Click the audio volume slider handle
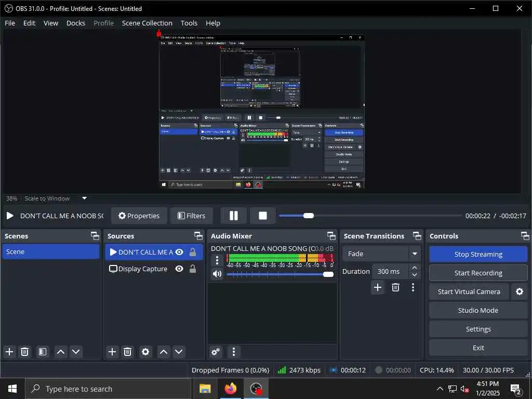The image size is (532, 399). (x=328, y=274)
